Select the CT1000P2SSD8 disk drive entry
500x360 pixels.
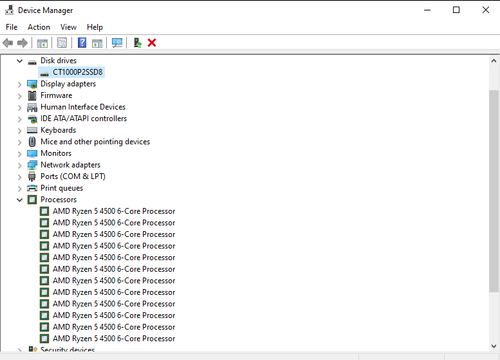pyautogui.click(x=72, y=72)
